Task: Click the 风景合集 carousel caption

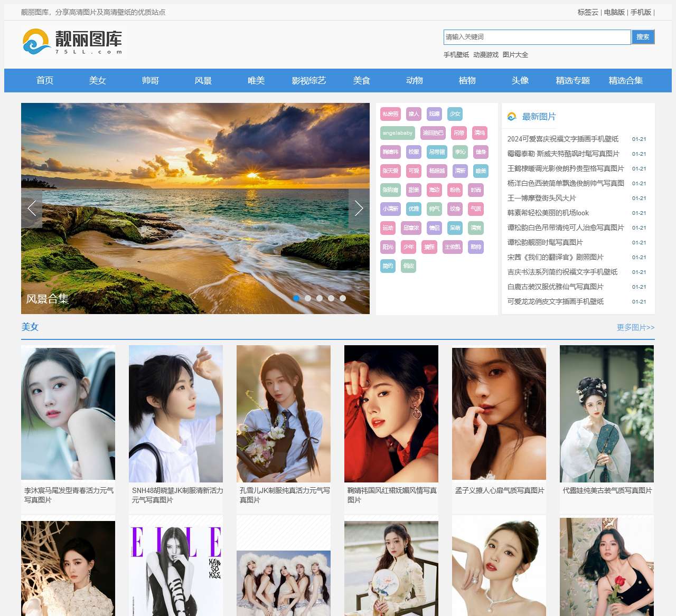Action: (x=48, y=299)
